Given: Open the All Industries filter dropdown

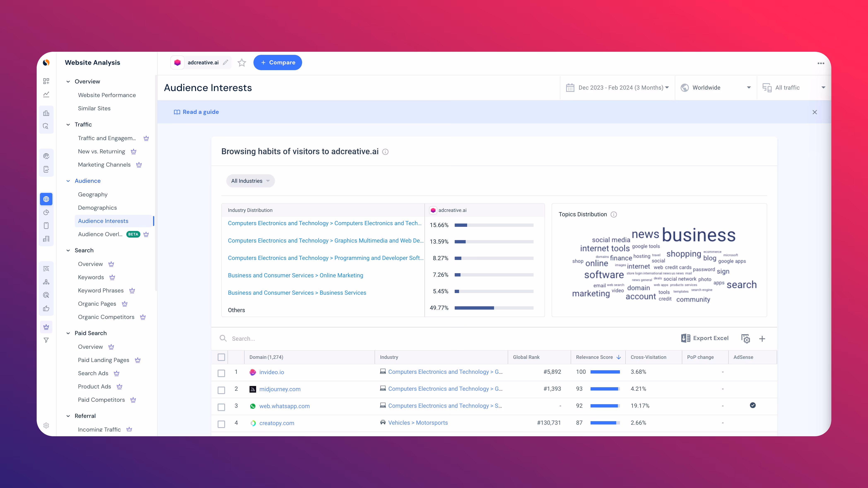Looking at the screenshot, I should point(250,181).
